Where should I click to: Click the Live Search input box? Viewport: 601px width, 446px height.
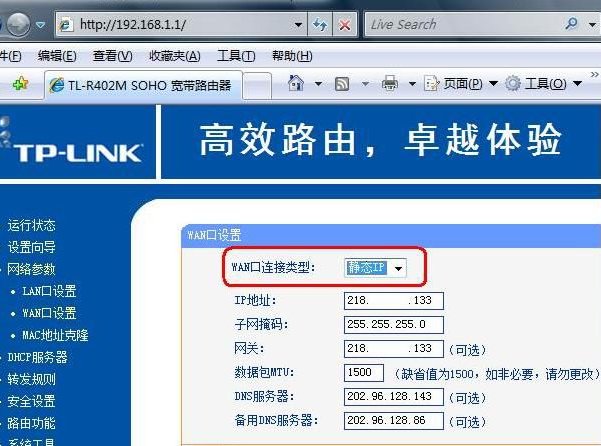coord(462,25)
